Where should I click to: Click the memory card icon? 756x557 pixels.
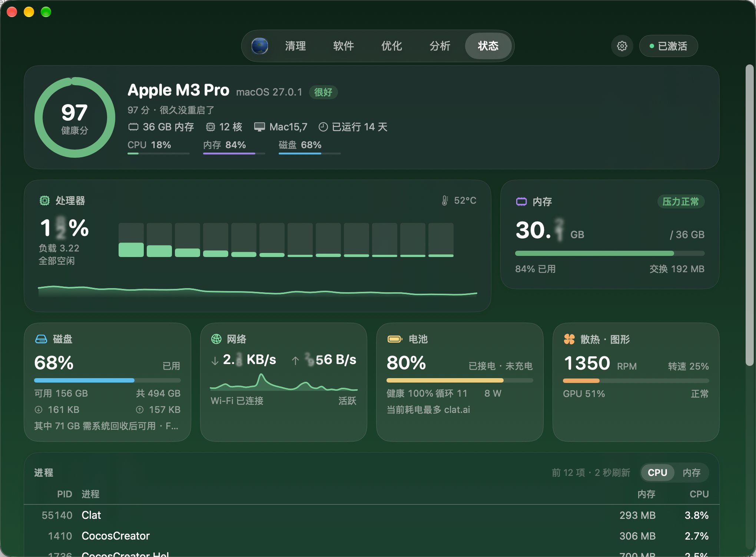(x=521, y=201)
